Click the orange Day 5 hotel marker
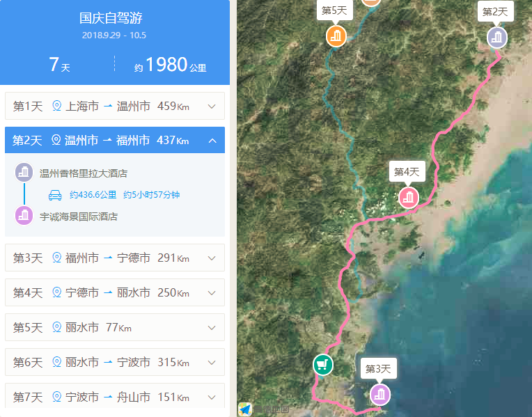The width and height of the screenshot is (532, 417). tap(336, 36)
